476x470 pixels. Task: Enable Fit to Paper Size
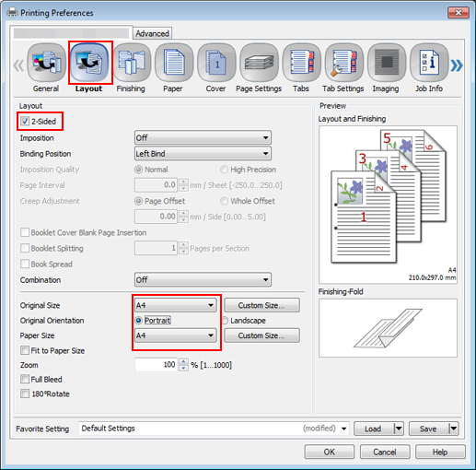tap(25, 350)
